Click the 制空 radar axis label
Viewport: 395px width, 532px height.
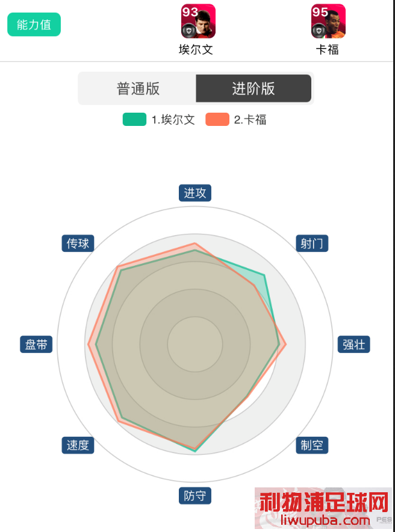point(312,445)
